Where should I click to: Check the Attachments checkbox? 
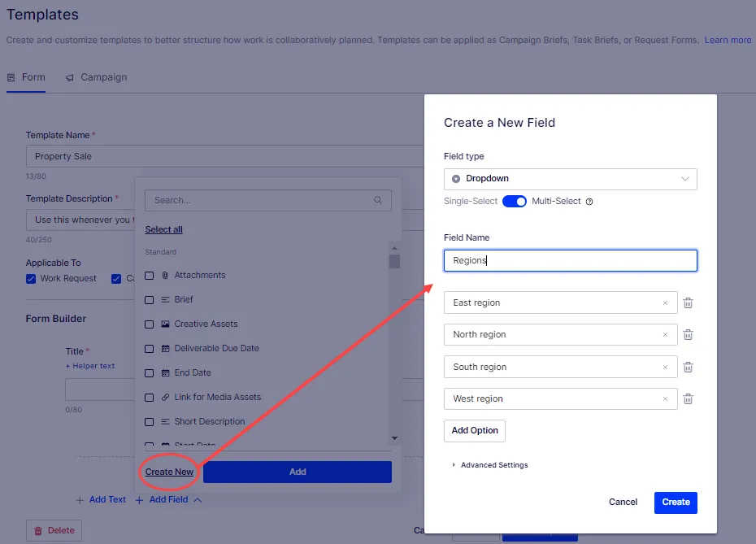(x=150, y=276)
